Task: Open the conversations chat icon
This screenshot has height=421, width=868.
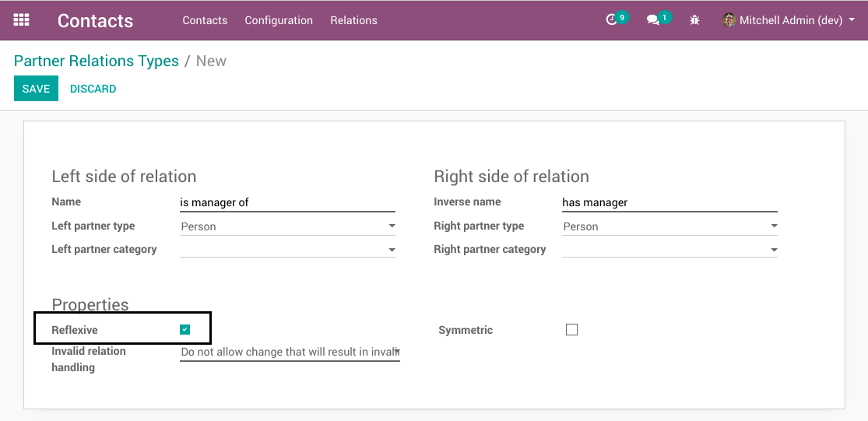Action: (x=653, y=20)
